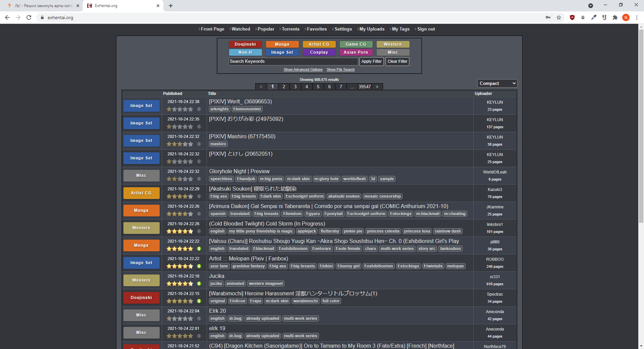Toggle the Non-H category filter
The image size is (644, 349).
coord(245,52)
